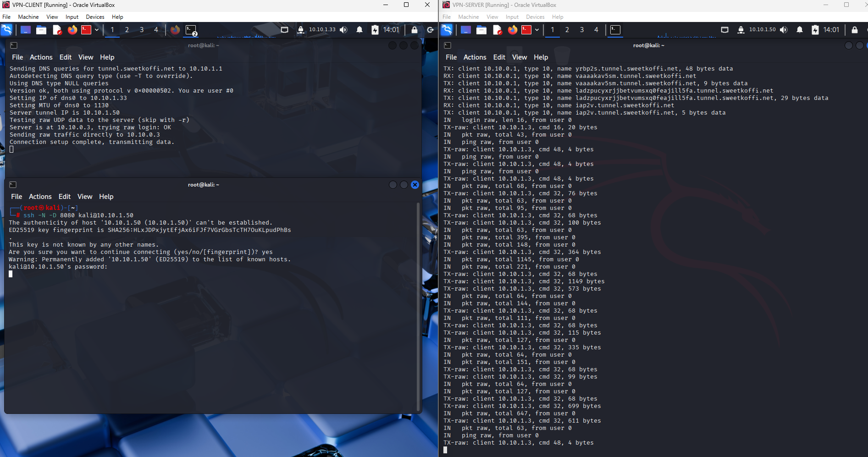Screen dimensions: 868x457
Task: Launch text editor icon in VPN-CLIENT panel
Action: coord(57,30)
